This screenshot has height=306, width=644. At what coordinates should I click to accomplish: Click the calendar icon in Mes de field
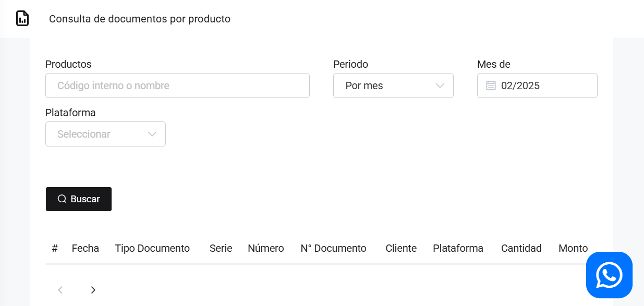coord(491,85)
